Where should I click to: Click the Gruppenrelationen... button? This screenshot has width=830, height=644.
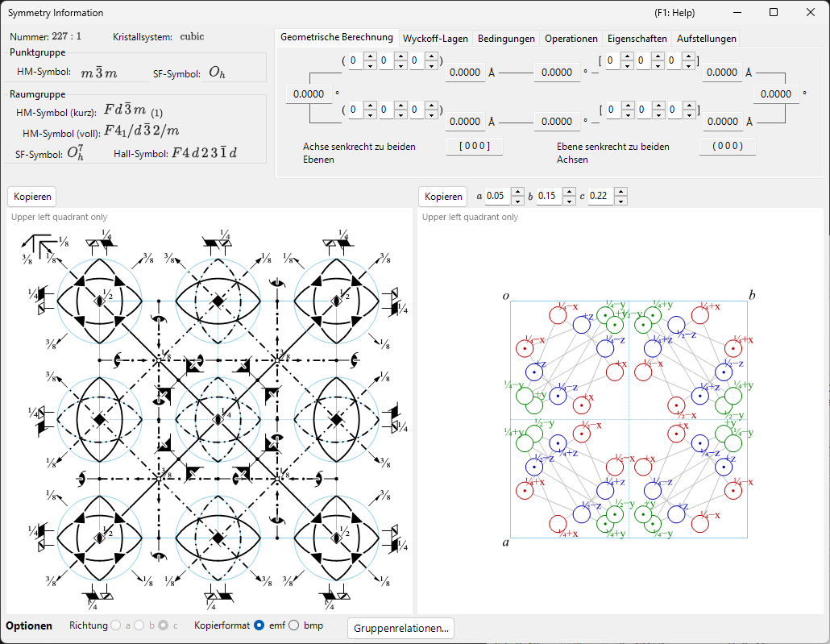(400, 628)
